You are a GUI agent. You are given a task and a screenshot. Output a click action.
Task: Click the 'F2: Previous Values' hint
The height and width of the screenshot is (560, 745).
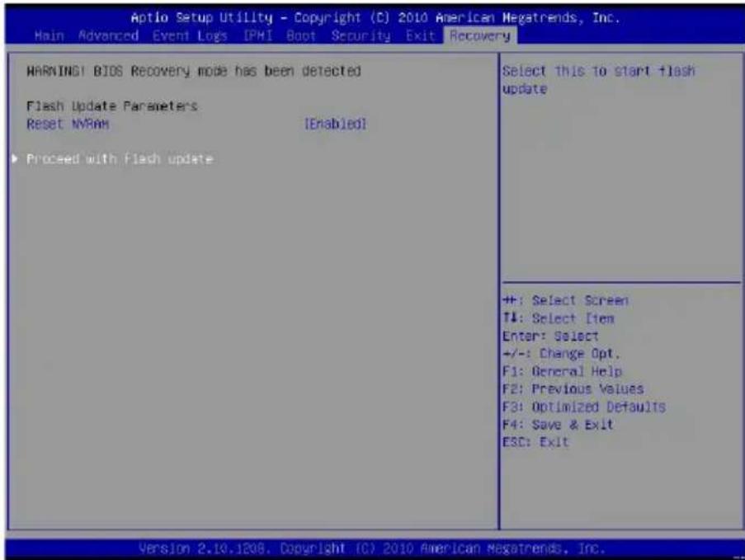coord(573,389)
